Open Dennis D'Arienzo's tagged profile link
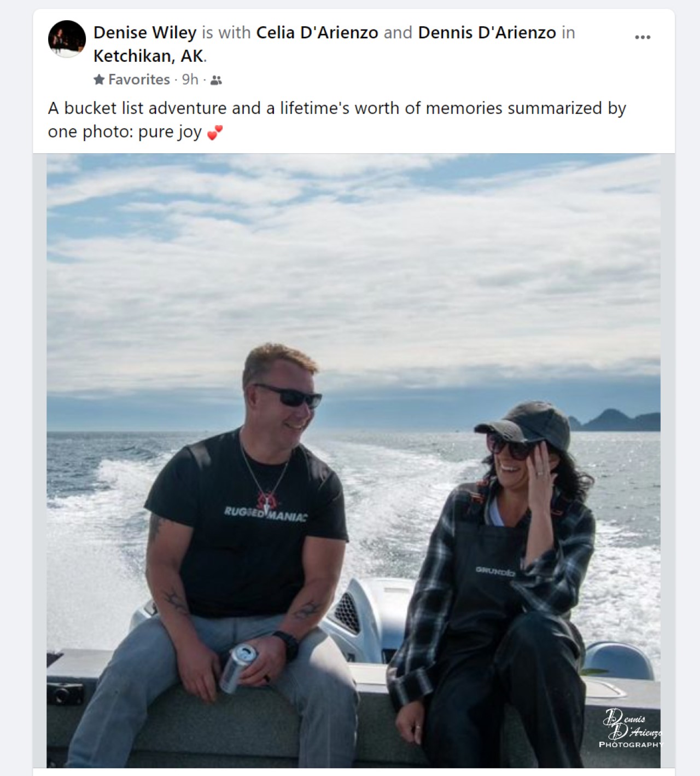The width and height of the screenshot is (700, 776). [x=487, y=33]
